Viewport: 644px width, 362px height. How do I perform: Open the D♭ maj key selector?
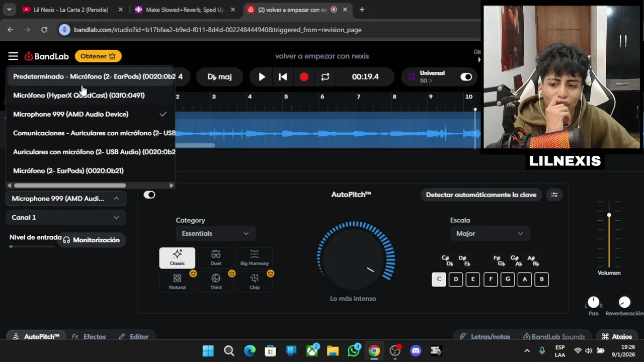point(219,77)
